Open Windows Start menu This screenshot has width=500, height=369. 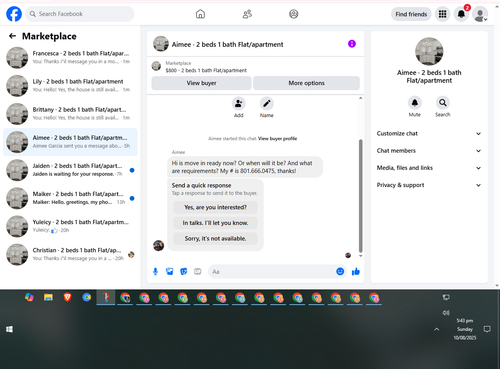tap(9, 329)
